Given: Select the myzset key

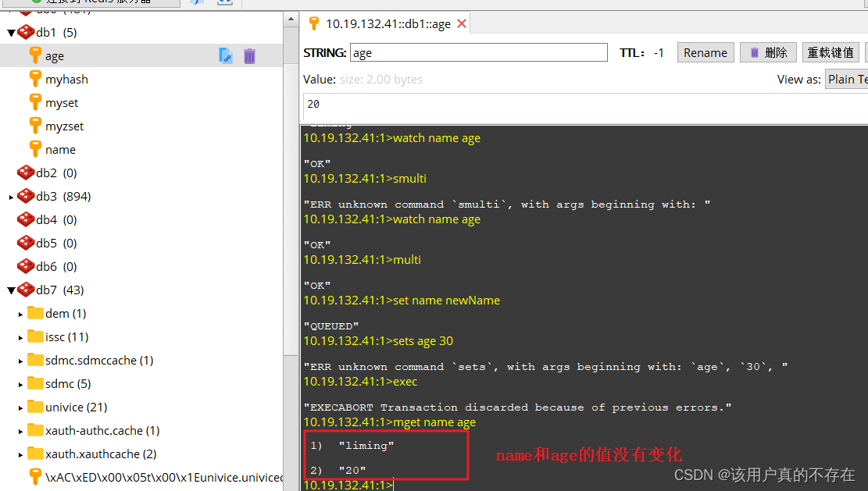Looking at the screenshot, I should coord(64,126).
